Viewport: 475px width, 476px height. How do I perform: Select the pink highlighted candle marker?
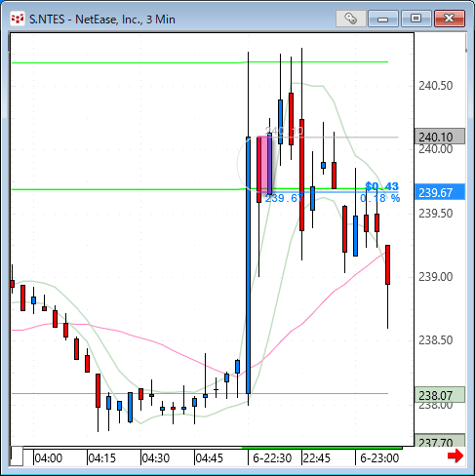(264, 164)
